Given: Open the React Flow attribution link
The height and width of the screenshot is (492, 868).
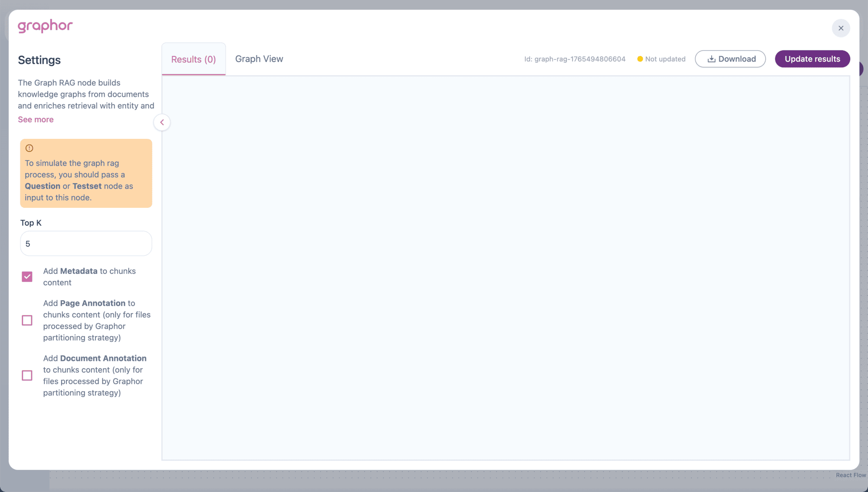Looking at the screenshot, I should pos(851,475).
